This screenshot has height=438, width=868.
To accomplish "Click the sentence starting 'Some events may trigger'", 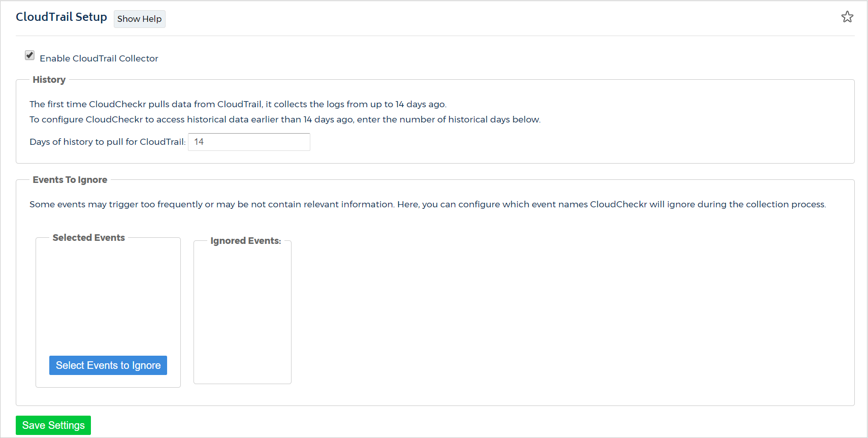I will click(428, 204).
